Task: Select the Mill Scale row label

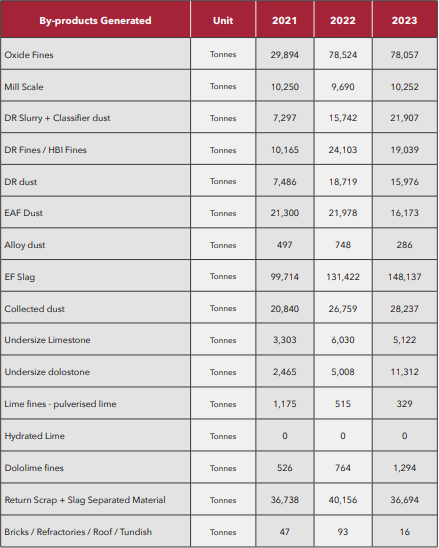Action: click(24, 87)
